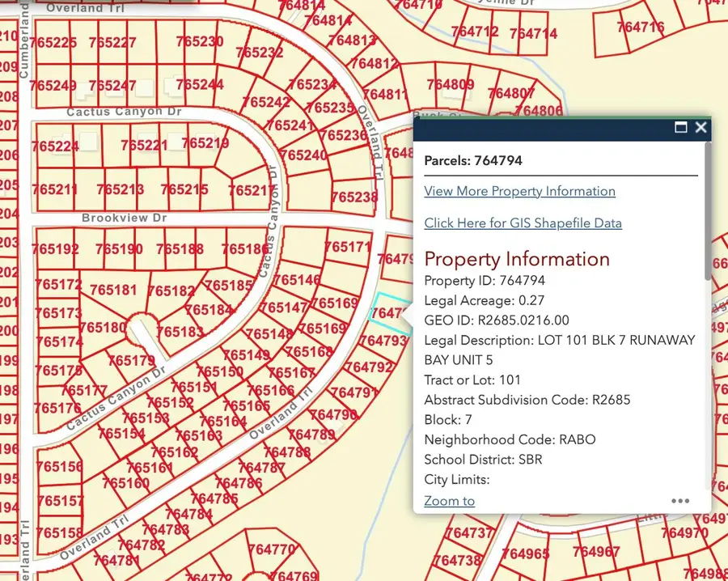Maximize the parcel info popup

click(681, 128)
